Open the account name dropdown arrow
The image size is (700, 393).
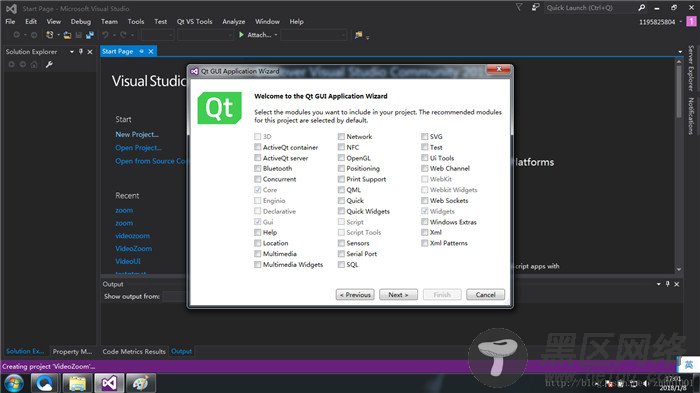pyautogui.click(x=681, y=22)
